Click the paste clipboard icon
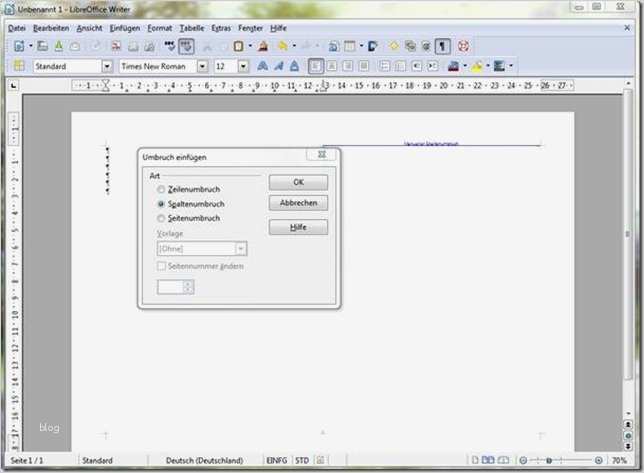Image resolution: width=644 pixels, height=473 pixels. (x=238, y=46)
